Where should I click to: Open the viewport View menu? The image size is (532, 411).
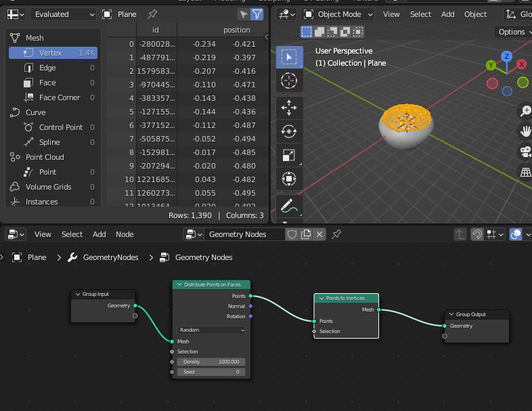pos(391,14)
